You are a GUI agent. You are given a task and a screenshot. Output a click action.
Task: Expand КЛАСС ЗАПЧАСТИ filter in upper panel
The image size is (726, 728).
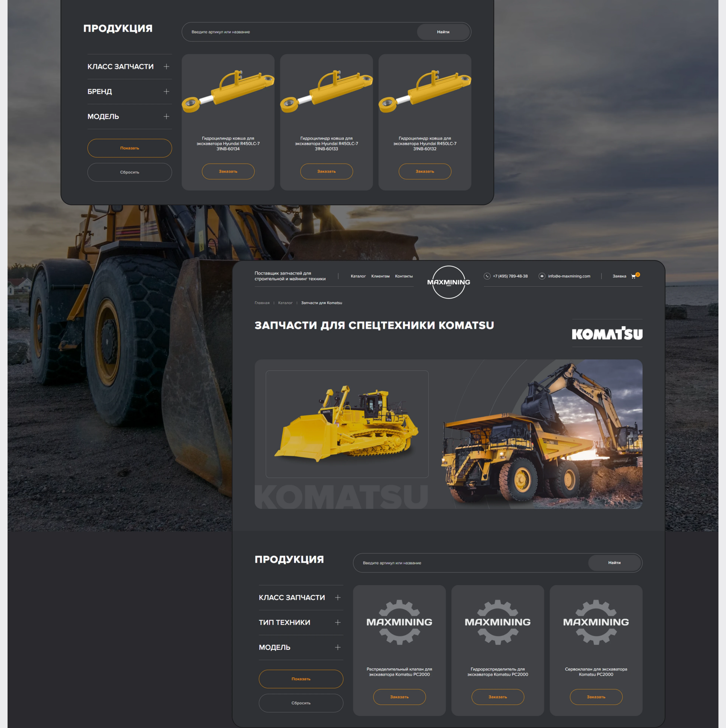point(166,67)
